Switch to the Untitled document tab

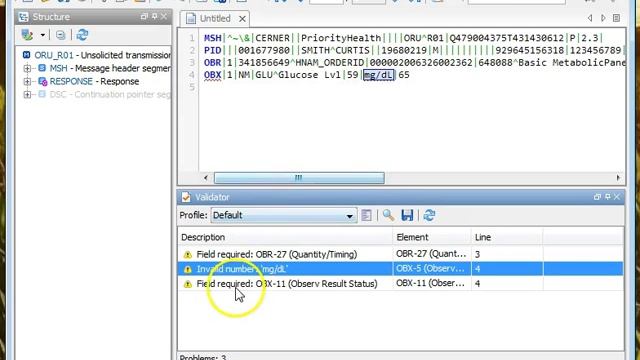coord(215,19)
